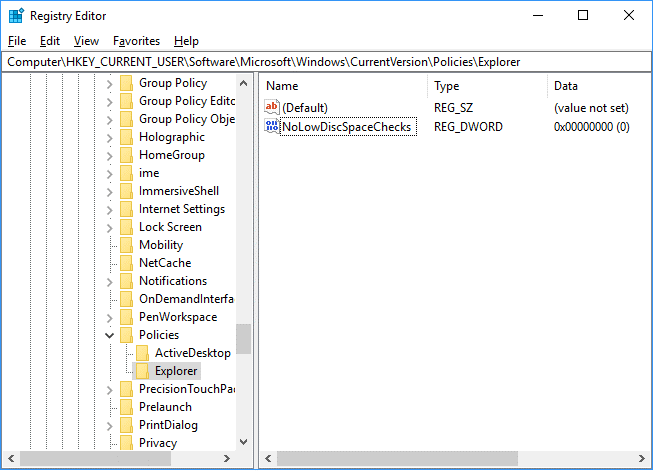654x472 pixels.
Task: Click the NetCache folder icon
Action: pyautogui.click(x=126, y=263)
